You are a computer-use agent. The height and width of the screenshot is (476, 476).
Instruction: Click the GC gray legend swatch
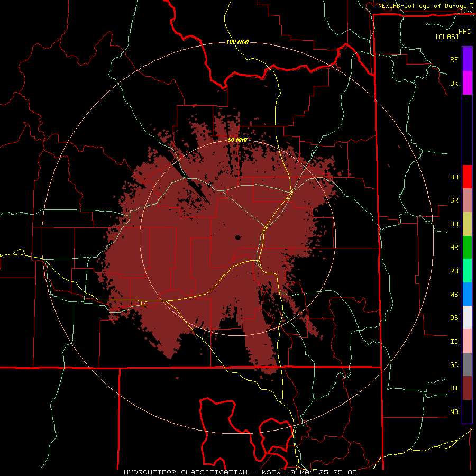click(467, 364)
